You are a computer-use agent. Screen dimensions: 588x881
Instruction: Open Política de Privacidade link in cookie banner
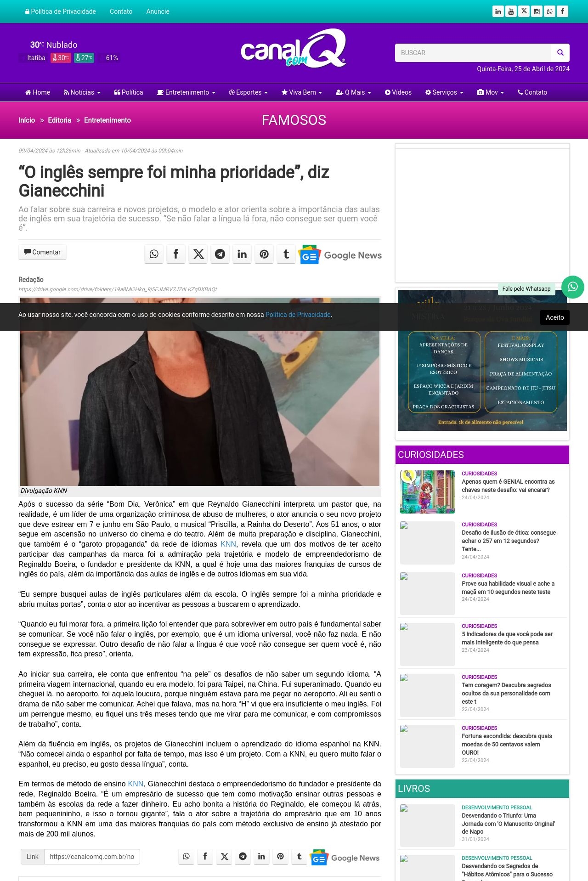point(298,315)
